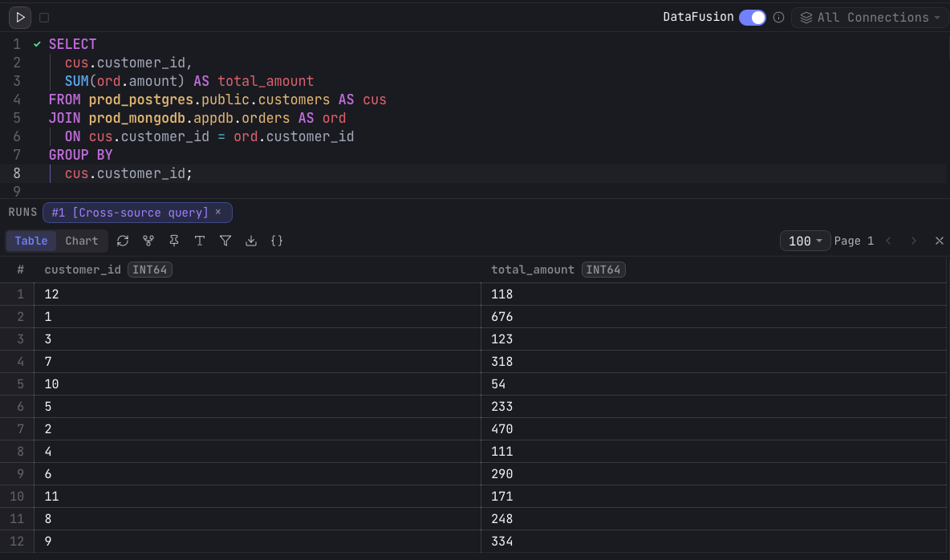Click the text format T icon

point(199,241)
